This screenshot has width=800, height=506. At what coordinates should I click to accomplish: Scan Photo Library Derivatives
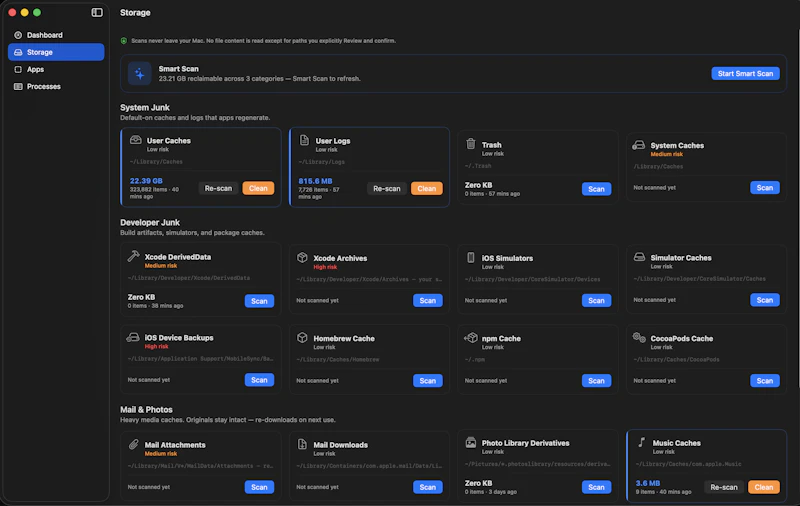tap(596, 487)
